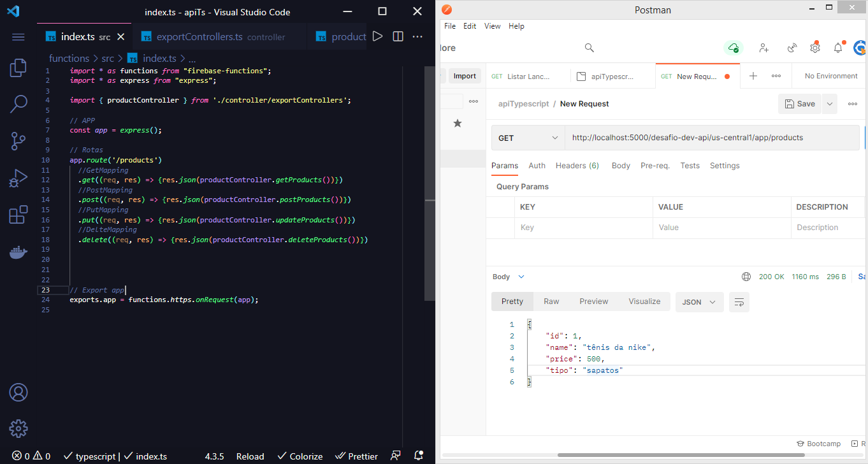Click the request URL input field
The width and height of the screenshot is (868, 464).
(712, 138)
